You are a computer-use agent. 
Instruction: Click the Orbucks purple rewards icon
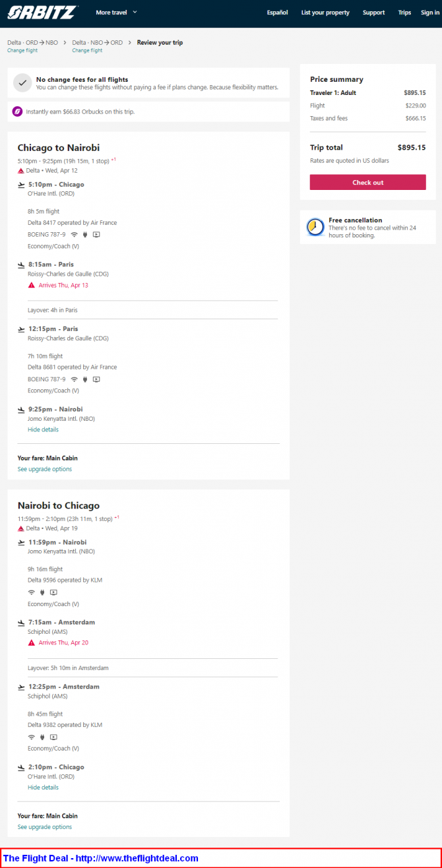(x=17, y=111)
